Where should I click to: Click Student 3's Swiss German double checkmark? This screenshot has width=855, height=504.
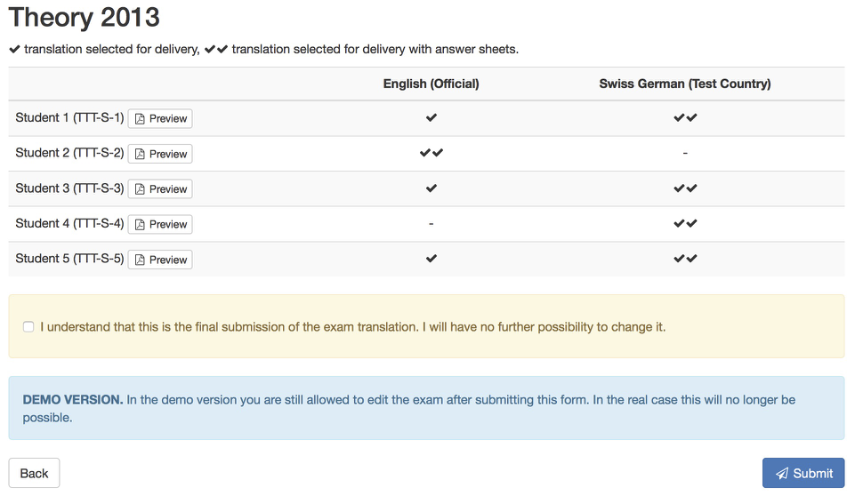(x=685, y=188)
